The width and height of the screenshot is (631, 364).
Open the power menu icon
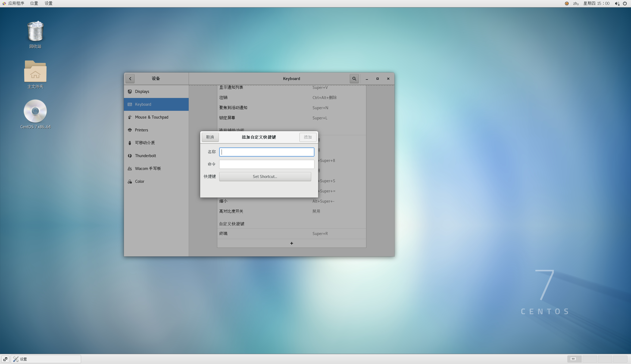coord(625,3)
